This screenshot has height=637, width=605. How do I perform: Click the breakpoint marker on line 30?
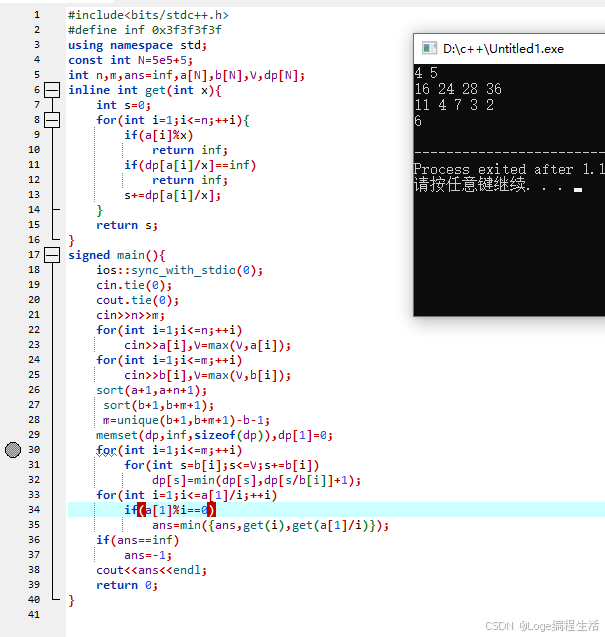click(13, 450)
